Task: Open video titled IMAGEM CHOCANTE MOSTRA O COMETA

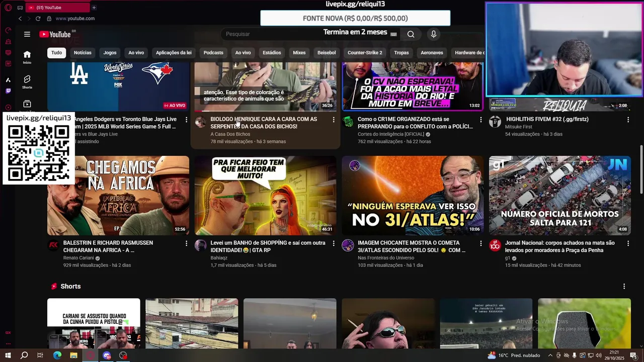Action: (x=412, y=246)
